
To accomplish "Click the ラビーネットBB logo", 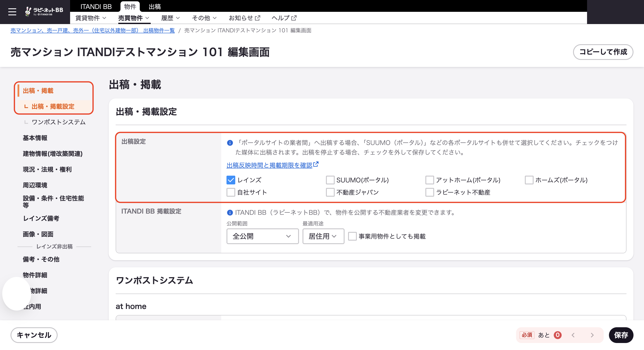I will pyautogui.click(x=44, y=11).
